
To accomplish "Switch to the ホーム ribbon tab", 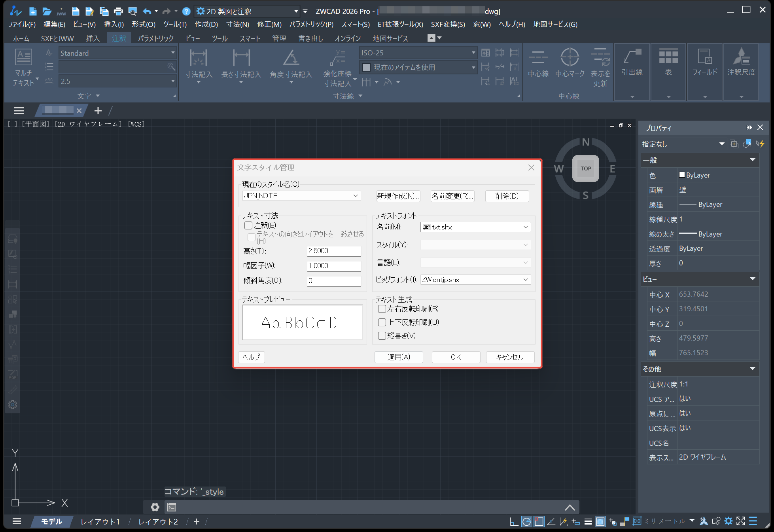I will [x=21, y=38].
